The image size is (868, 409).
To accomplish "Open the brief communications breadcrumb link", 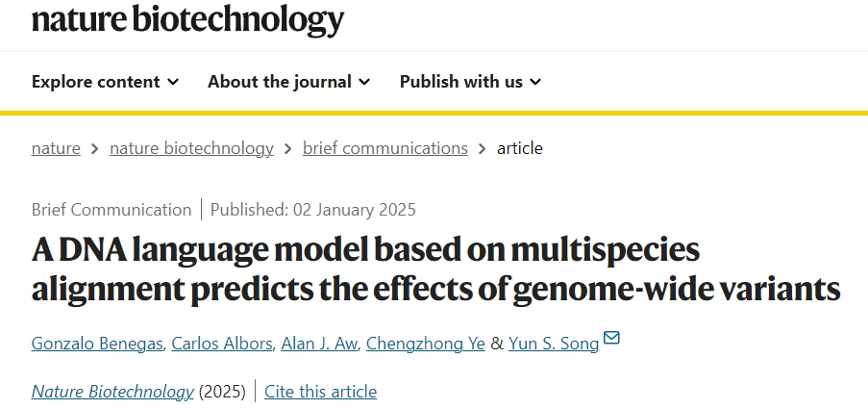I will click(385, 148).
